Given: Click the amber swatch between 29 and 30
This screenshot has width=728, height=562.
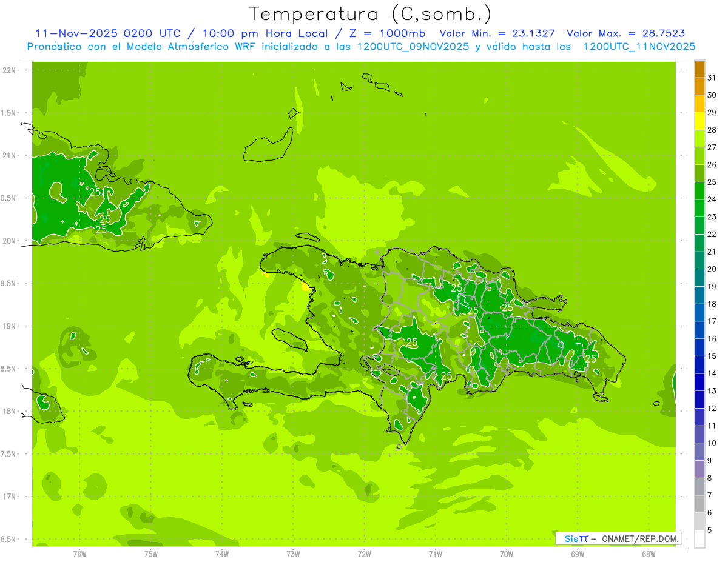Looking at the screenshot, I should pos(699,104).
